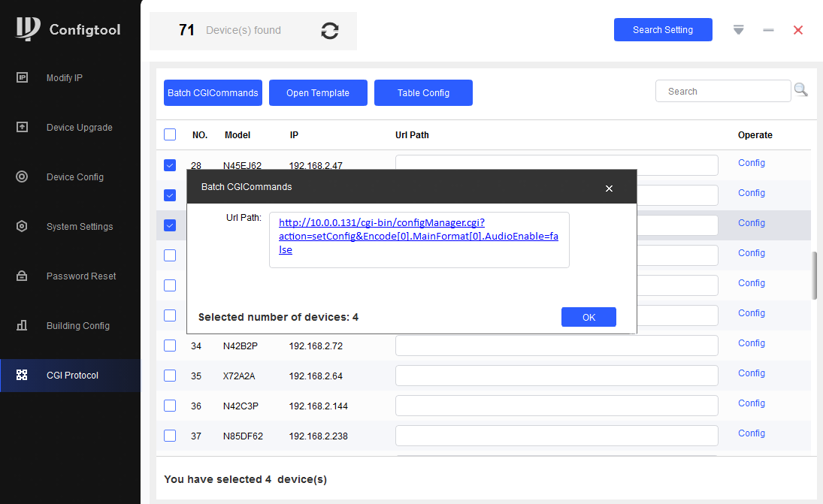Click the System Settings sidebar icon

tap(22, 226)
